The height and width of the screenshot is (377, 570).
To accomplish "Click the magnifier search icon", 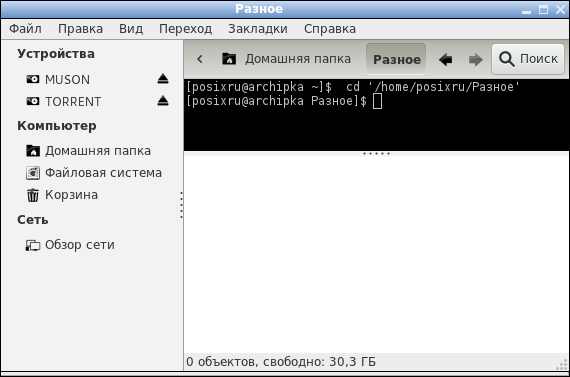I will pos(506,59).
